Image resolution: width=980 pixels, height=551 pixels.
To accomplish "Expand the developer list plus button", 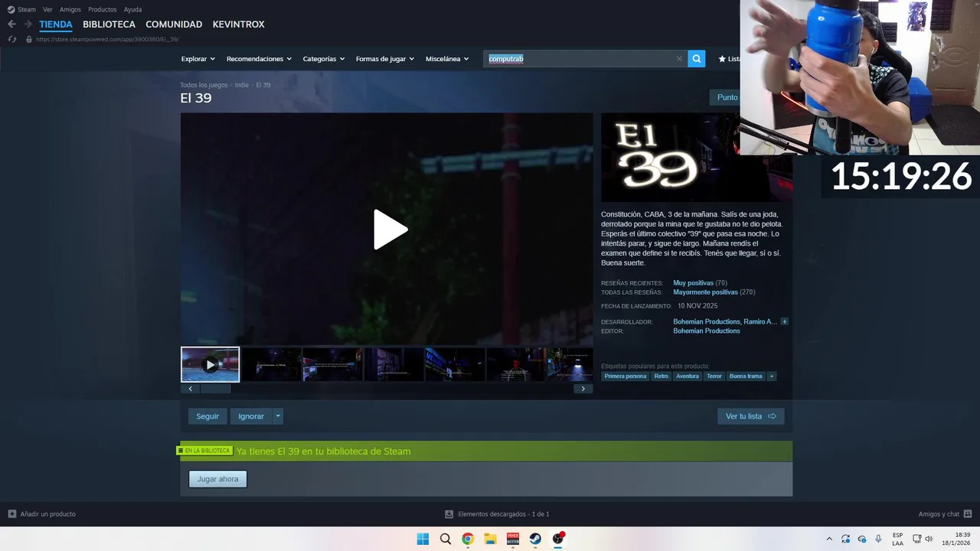I will [784, 322].
